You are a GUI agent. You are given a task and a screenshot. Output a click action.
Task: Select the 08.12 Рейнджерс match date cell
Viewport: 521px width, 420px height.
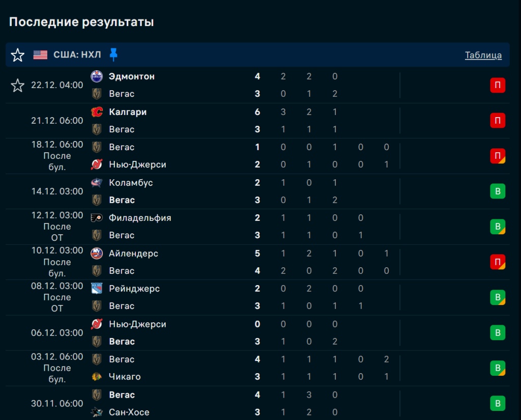[x=57, y=297]
